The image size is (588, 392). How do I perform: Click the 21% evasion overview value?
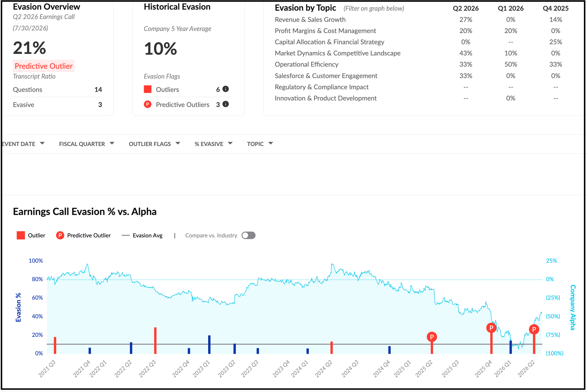[x=29, y=48]
